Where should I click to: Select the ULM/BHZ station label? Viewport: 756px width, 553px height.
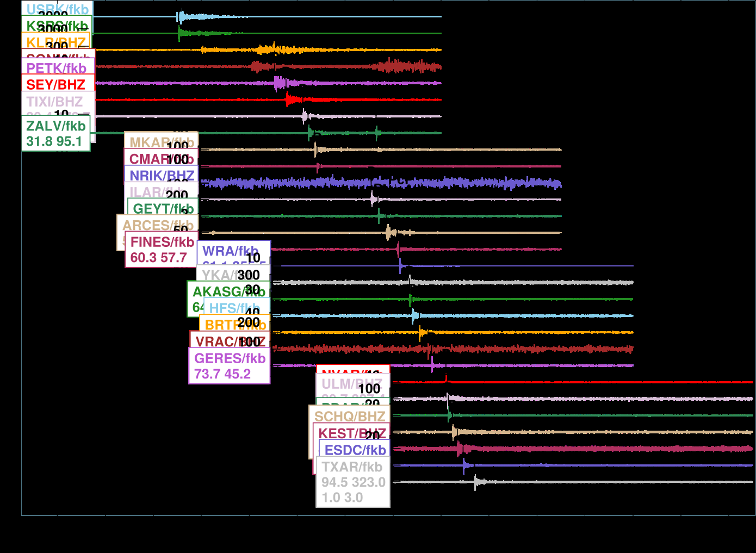click(x=352, y=384)
